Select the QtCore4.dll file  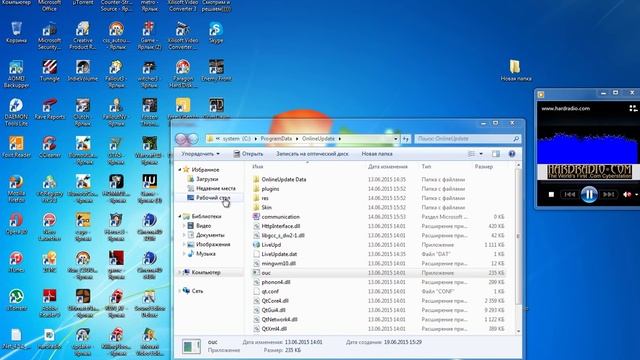click(275, 301)
